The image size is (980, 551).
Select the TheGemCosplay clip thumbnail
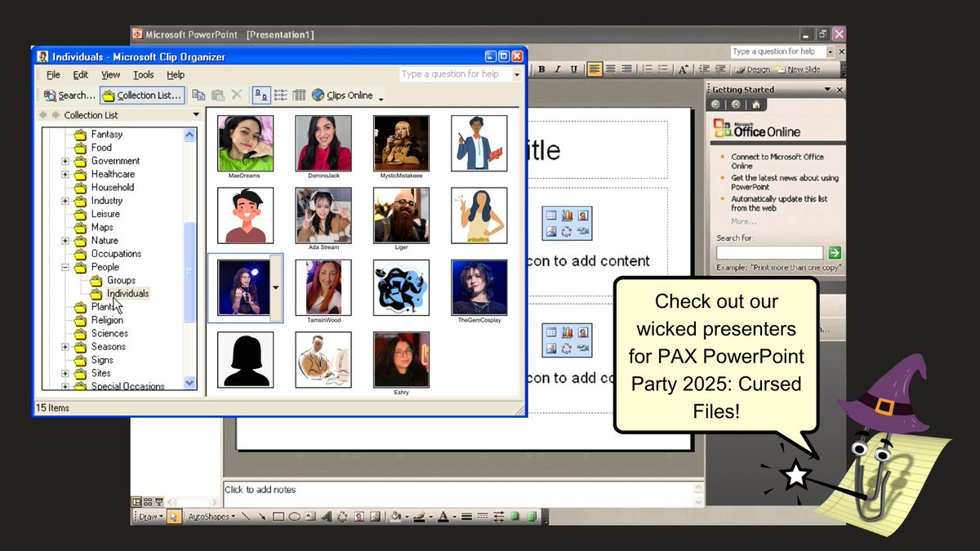point(479,287)
